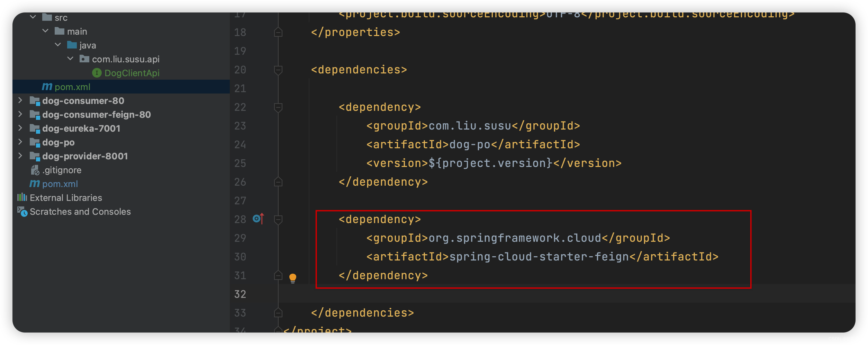Click the External Libraries icon
This screenshot has width=868, height=345.
(x=22, y=197)
